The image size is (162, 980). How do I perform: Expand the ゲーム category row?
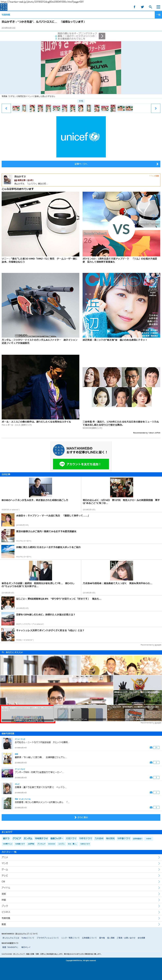(81, 870)
